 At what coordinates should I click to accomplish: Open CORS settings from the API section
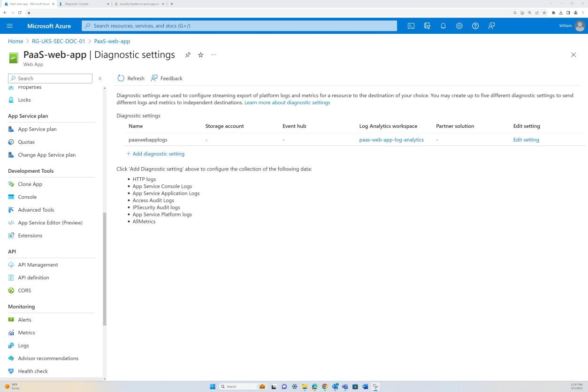[x=24, y=290]
